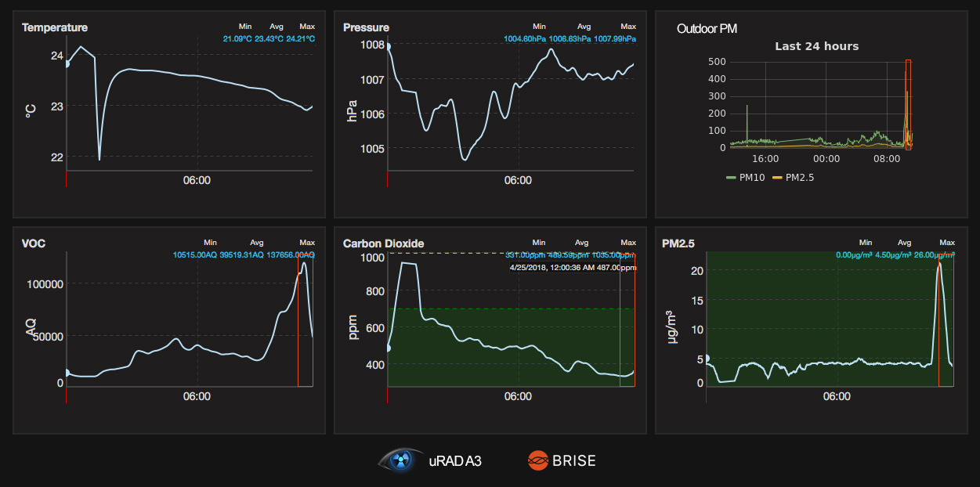
Task: Select the Temperature panel title
Action: tap(55, 27)
